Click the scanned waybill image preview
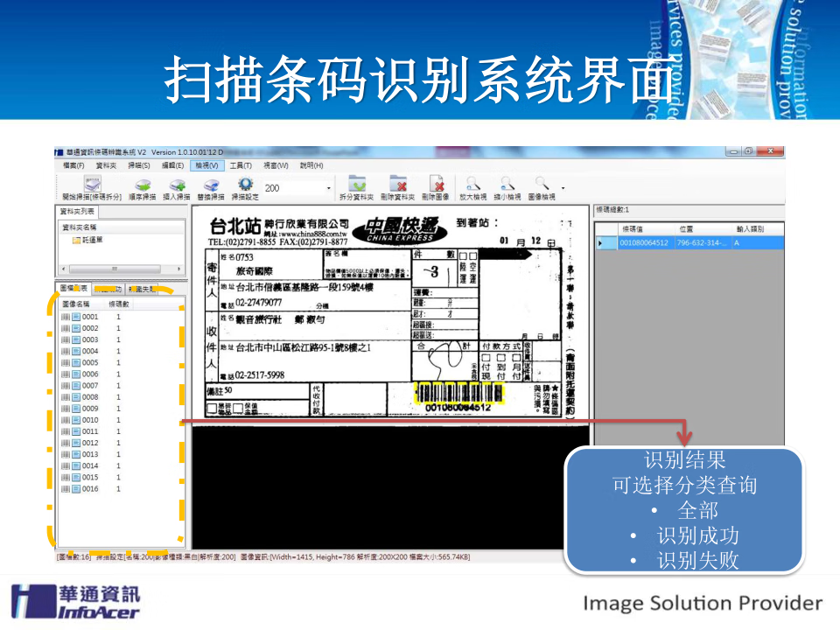This screenshot has width=840, height=630. (x=389, y=316)
